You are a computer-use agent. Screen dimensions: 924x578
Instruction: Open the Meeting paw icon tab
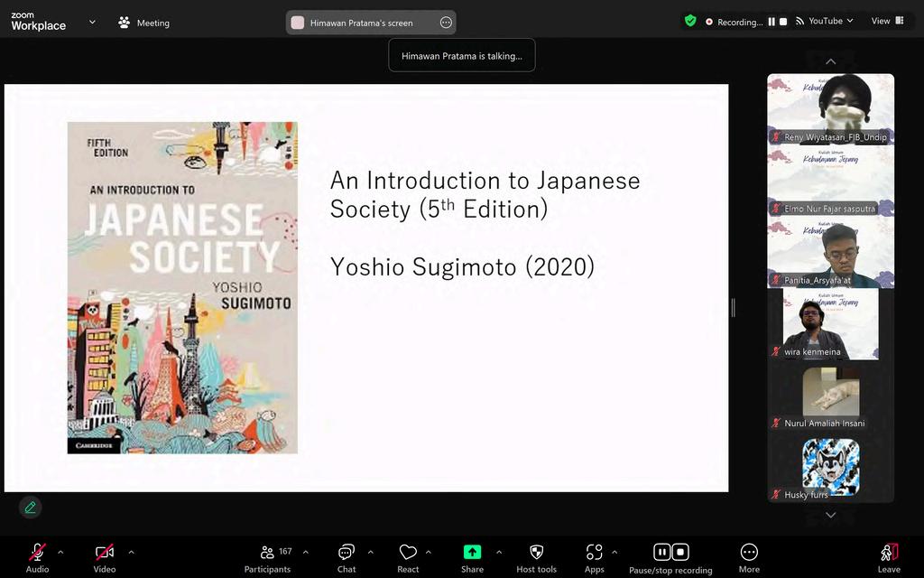(x=143, y=23)
